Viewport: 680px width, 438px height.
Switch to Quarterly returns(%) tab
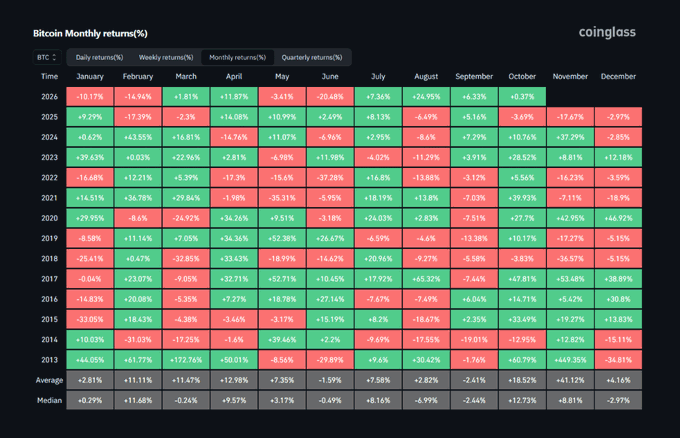point(312,57)
